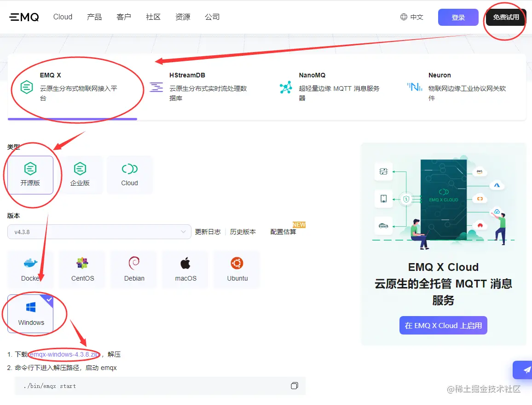Click the EMQ X Cloud illustration

443,203
